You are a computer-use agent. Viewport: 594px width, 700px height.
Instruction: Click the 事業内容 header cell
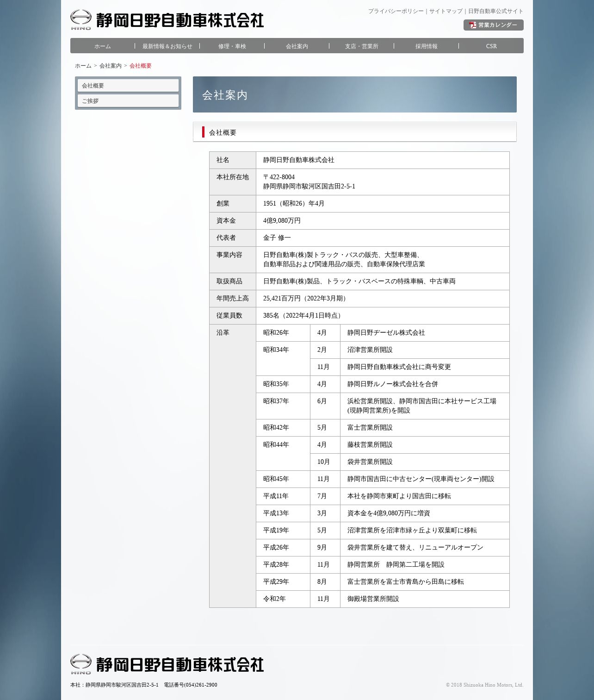[233, 260]
